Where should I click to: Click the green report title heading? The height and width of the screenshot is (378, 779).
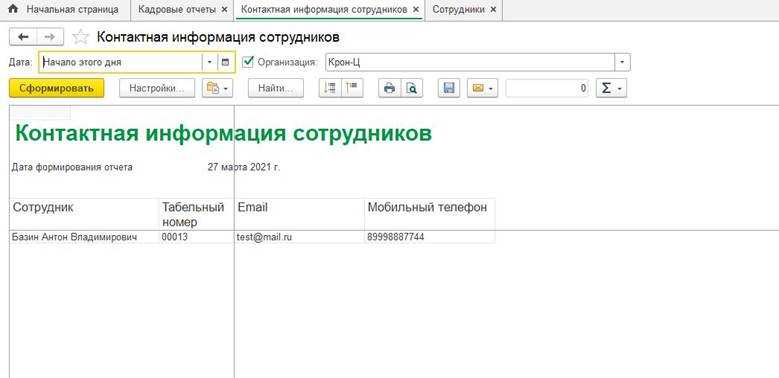[224, 133]
